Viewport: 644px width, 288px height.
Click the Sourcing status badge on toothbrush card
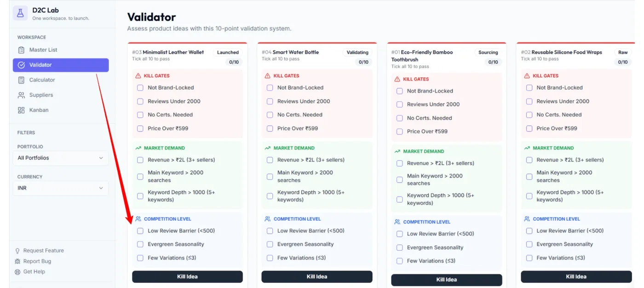488,52
